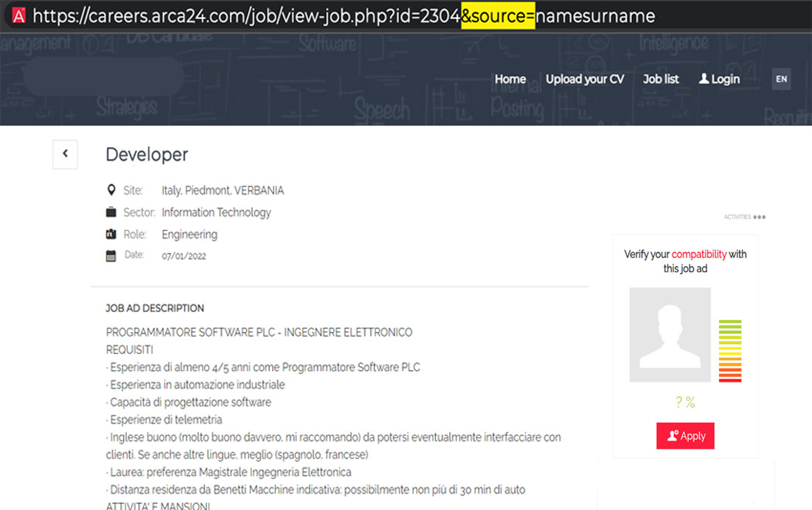This screenshot has width=812, height=510.
Task: Click the blurred company logo in header
Action: (103, 76)
